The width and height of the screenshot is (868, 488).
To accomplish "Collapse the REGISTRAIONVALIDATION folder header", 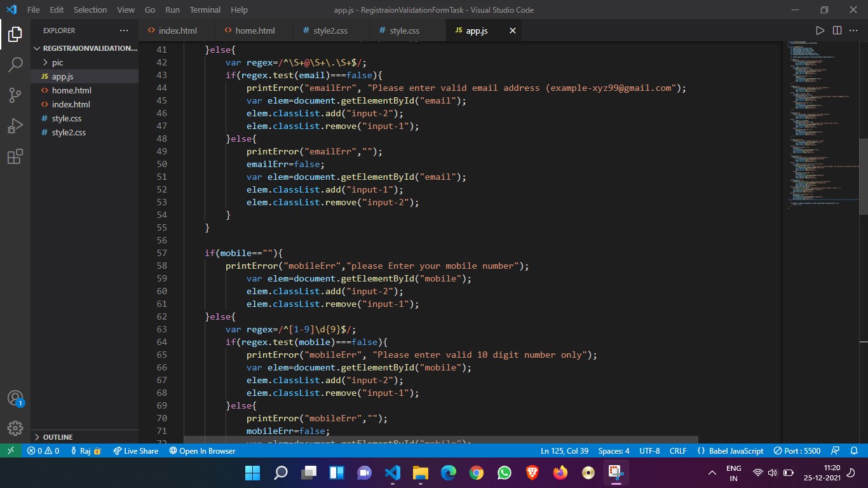I will pyautogui.click(x=84, y=48).
